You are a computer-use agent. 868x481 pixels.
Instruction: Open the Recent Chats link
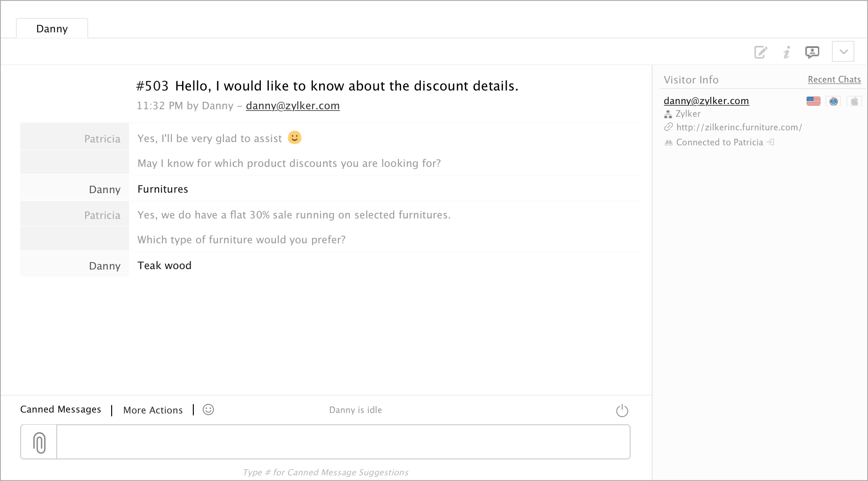pyautogui.click(x=834, y=80)
